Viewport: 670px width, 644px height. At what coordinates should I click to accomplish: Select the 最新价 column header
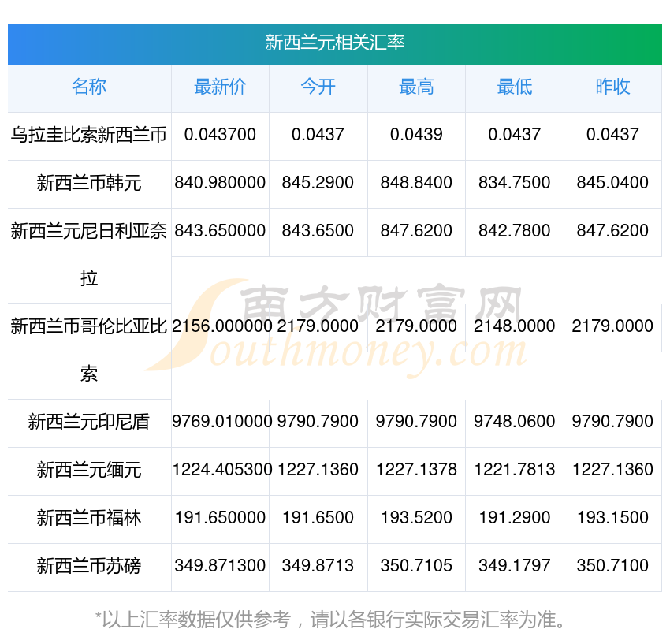coord(220,87)
